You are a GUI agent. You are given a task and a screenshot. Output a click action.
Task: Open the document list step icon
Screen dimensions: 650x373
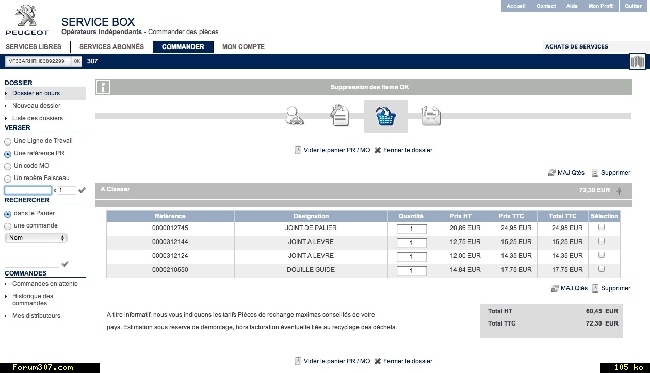[x=340, y=116]
